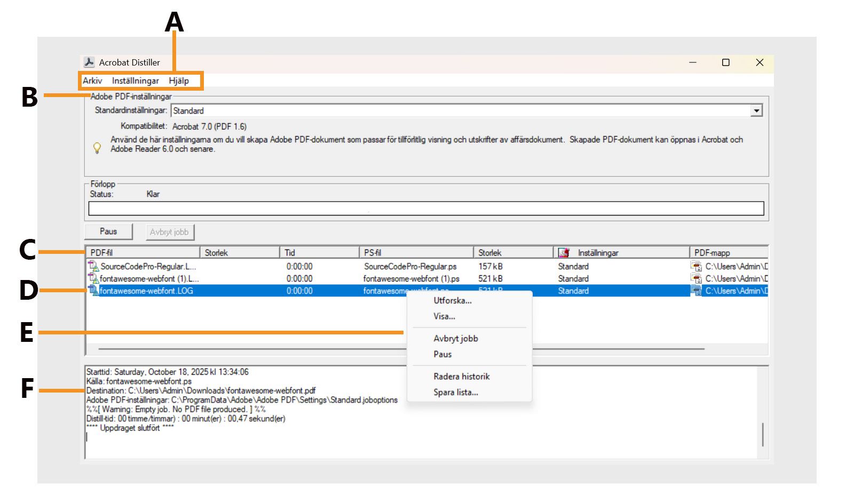This screenshot has width=854, height=504.
Task: Open the Hjälp menu
Action: [178, 81]
